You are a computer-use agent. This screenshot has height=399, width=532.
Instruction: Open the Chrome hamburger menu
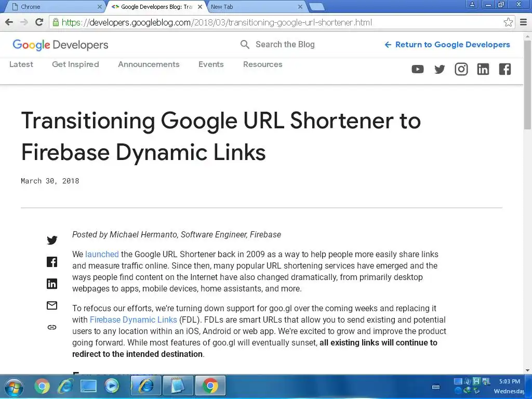point(524,22)
